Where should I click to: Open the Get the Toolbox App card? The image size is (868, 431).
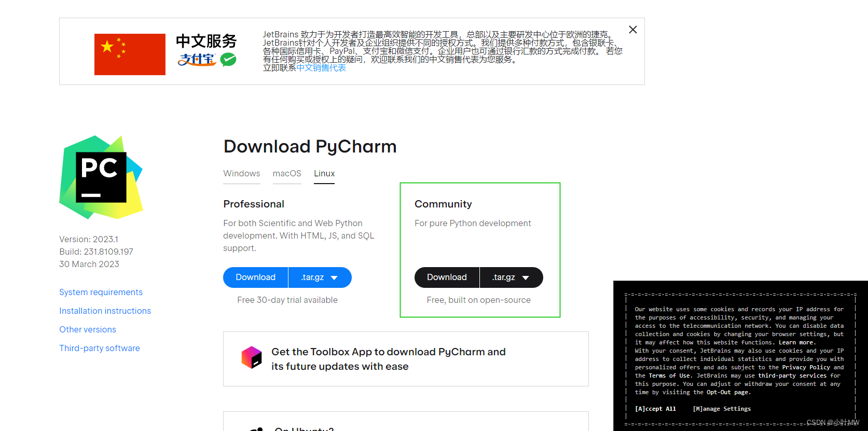click(406, 359)
